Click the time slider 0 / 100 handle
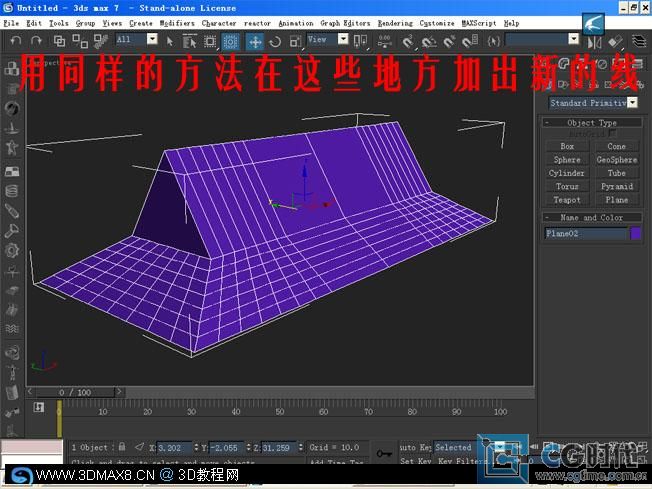This screenshot has height=489, width=652. pyautogui.click(x=75, y=392)
